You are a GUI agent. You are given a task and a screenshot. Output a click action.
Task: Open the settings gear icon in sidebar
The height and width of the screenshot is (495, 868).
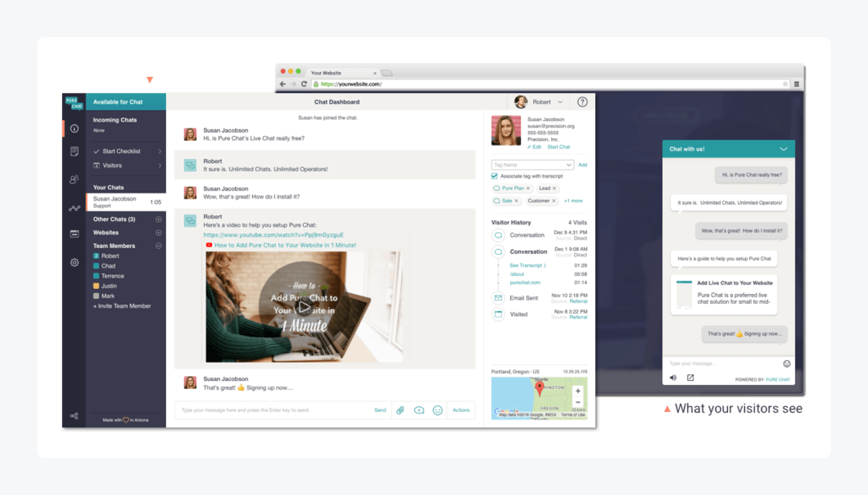click(74, 262)
